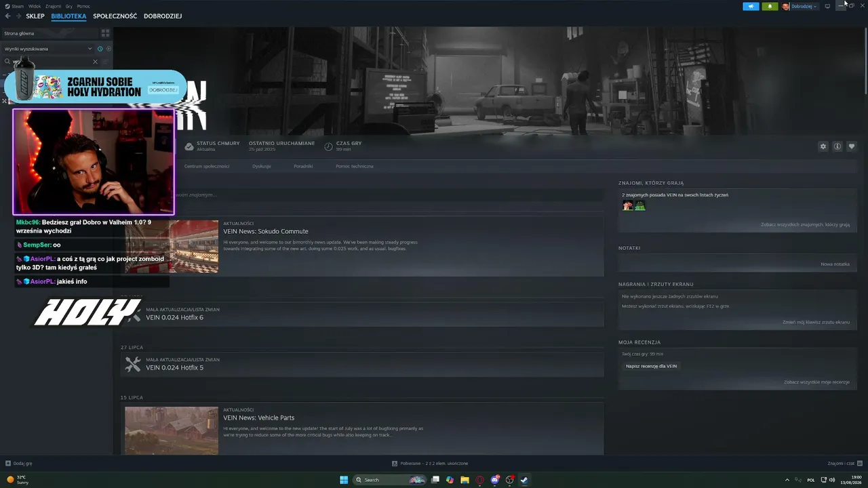The width and height of the screenshot is (868, 488).
Task: Open Zobacz wszystkich znajomych, którzy grają
Action: click(x=805, y=224)
